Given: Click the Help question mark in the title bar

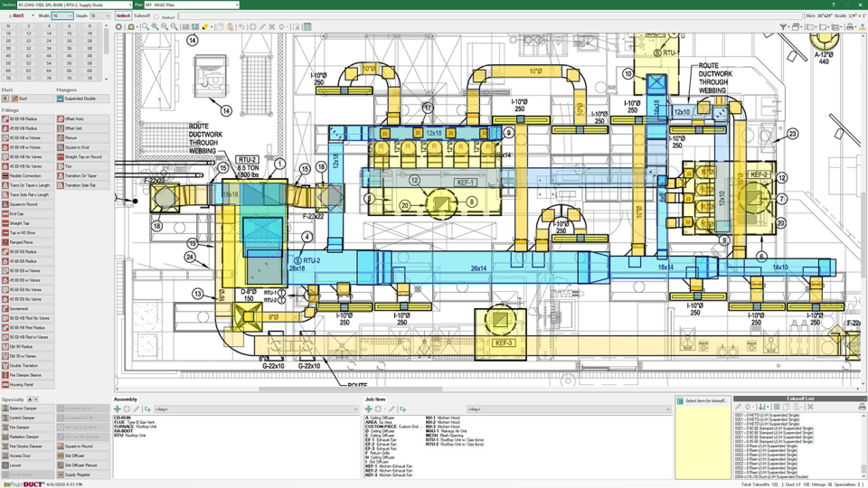Looking at the screenshot, I should tap(833, 5).
